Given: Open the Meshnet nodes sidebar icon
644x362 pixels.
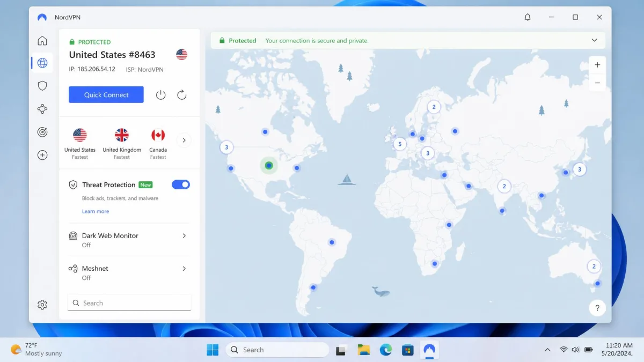Looking at the screenshot, I should point(42,109).
